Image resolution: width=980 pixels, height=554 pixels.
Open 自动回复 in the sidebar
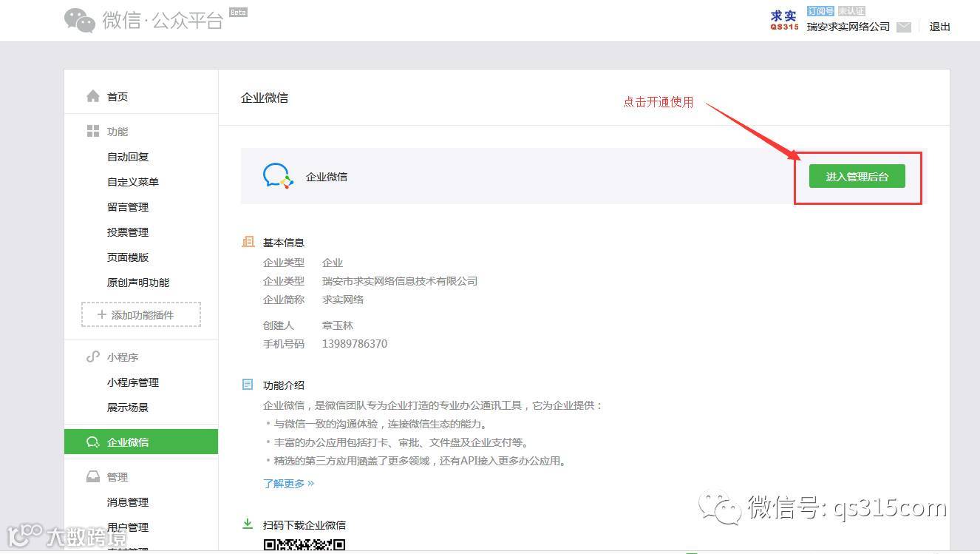128,157
